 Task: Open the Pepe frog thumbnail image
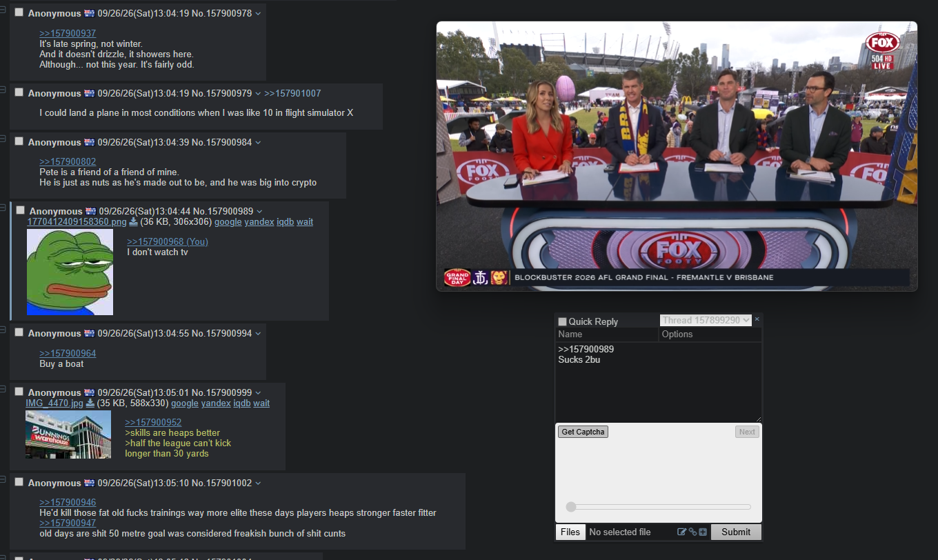(70, 272)
